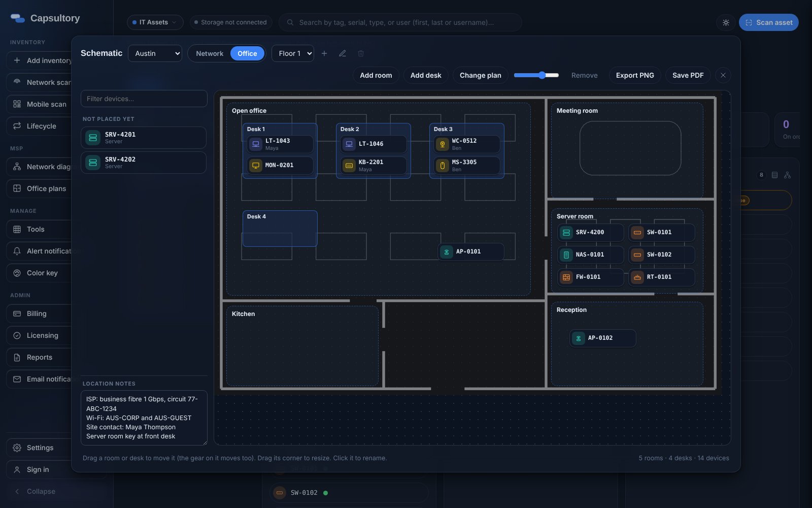Viewport: 812px width, 508px height.
Task: Click the SRV-4201 server icon
Action: (93, 138)
